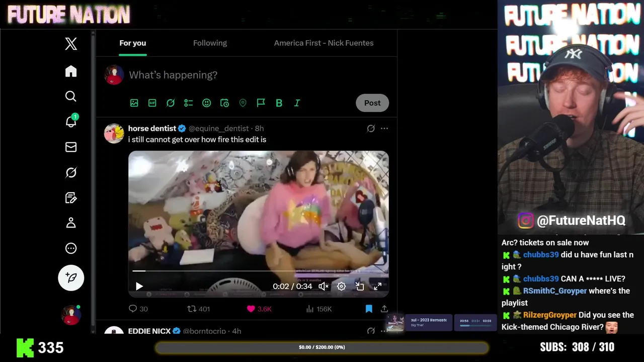
Task: Play the video in horse dentist post
Action: pos(139,286)
